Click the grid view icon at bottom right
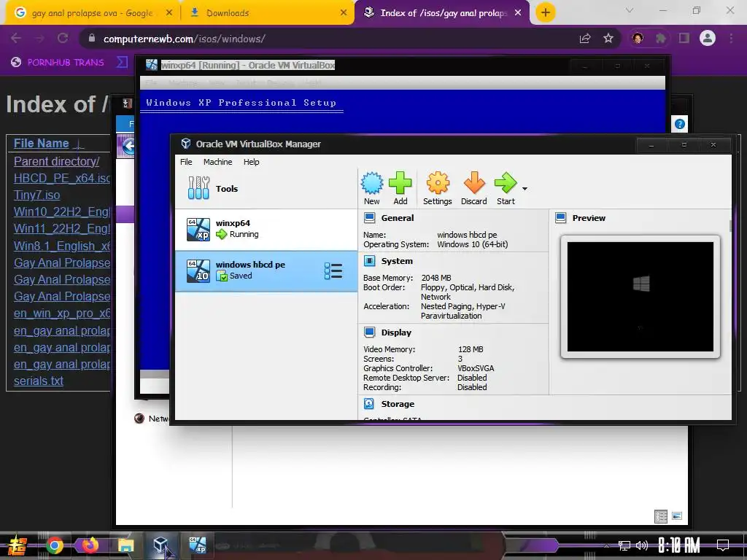Viewport: 747px width, 560px height. click(661, 516)
